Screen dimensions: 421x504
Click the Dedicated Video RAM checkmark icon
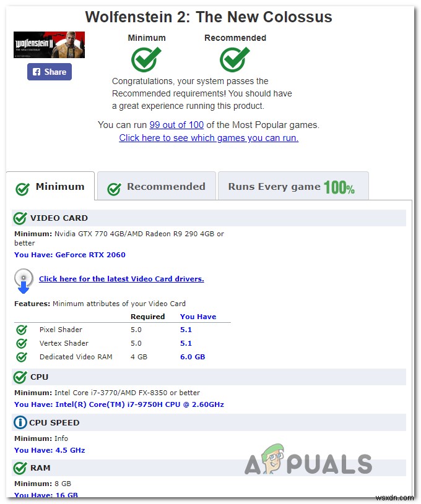point(22,357)
